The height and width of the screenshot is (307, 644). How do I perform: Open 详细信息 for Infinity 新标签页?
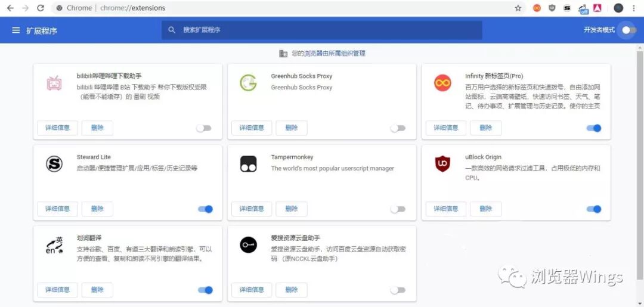(x=446, y=128)
